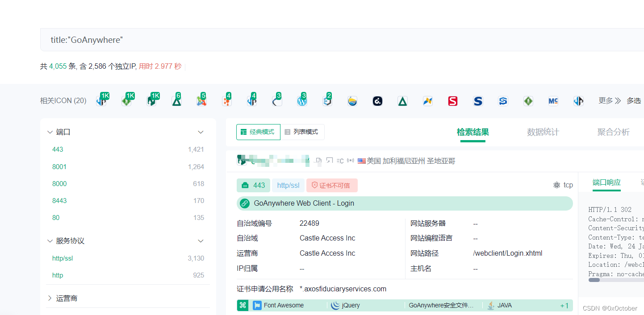Click the blue http/ssl tag in result

pos(289,185)
